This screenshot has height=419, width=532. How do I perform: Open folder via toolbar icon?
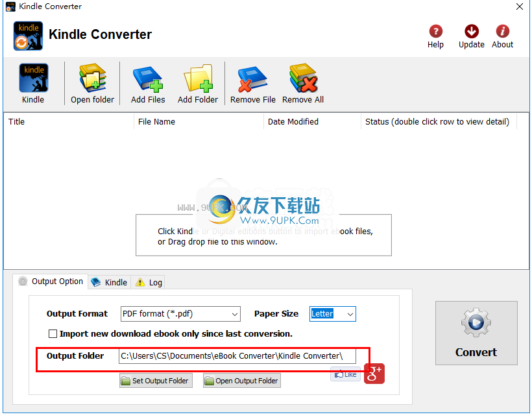pyautogui.click(x=93, y=78)
